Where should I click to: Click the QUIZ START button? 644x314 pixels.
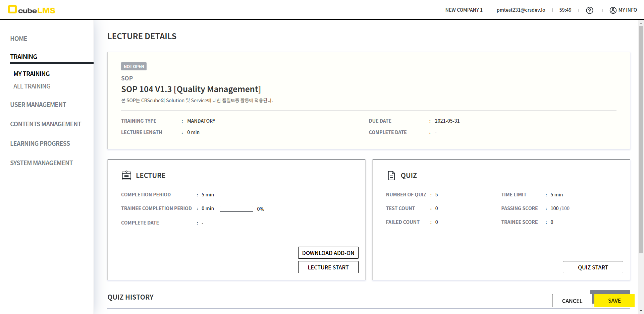[593, 267]
